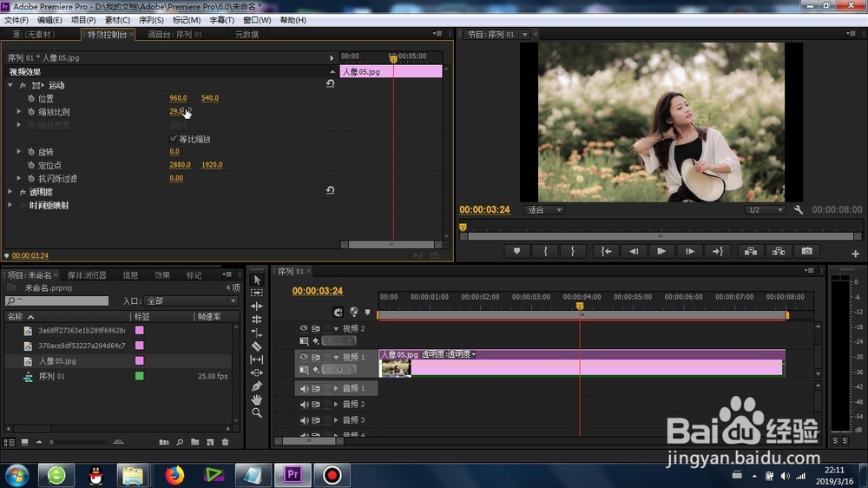Screen dimensions: 868x488
Task: Open Firefox from the taskbar
Action: (174, 475)
